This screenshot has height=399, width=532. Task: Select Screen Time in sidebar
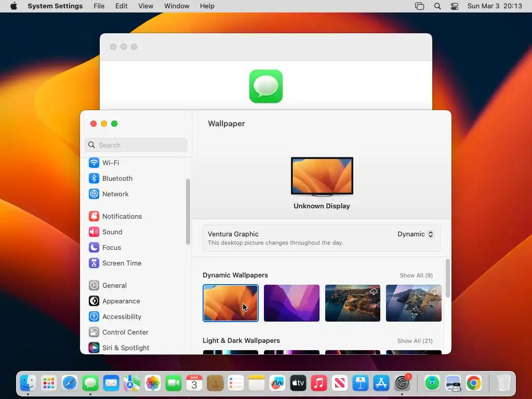pos(115,263)
